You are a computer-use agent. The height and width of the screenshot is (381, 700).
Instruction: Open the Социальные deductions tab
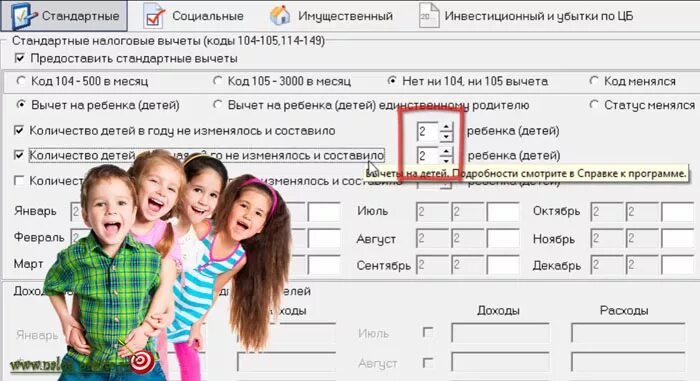[194, 16]
